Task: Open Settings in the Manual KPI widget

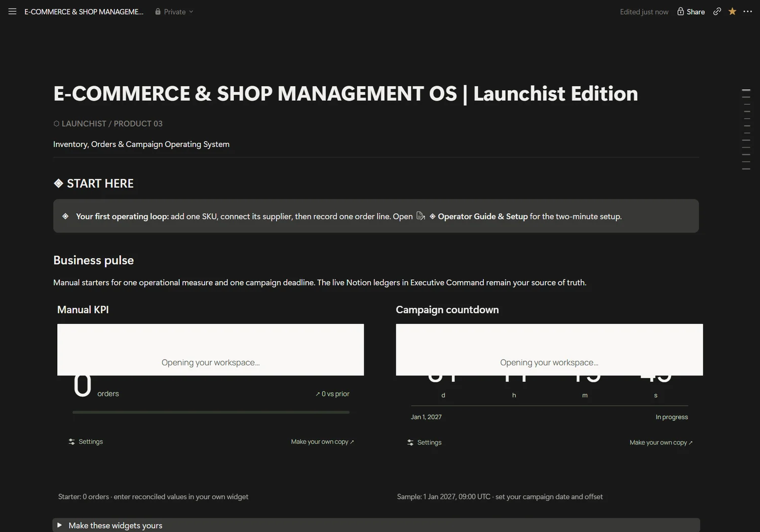Action: (x=86, y=442)
